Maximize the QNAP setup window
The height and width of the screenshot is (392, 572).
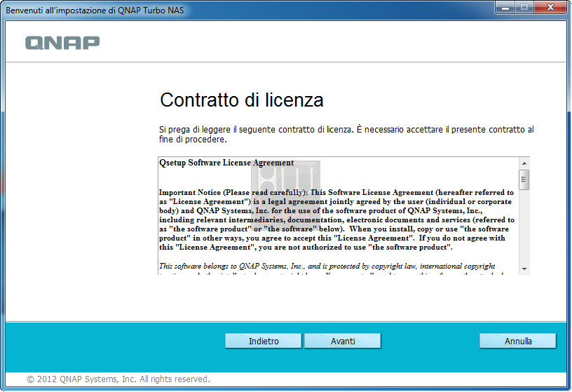pyautogui.click(x=524, y=7)
